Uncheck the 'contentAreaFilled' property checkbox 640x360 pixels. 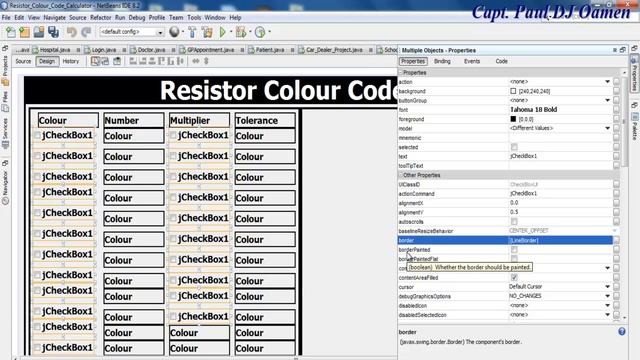point(514,278)
